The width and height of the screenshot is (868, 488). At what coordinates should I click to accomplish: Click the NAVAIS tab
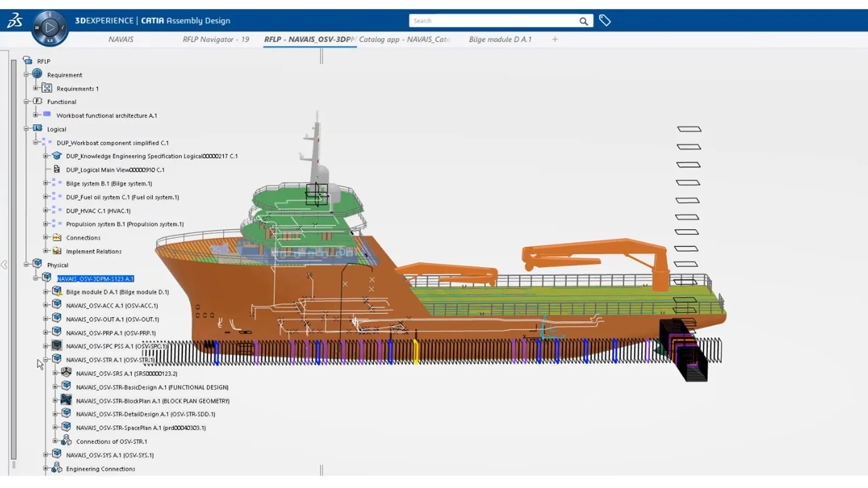pos(121,39)
